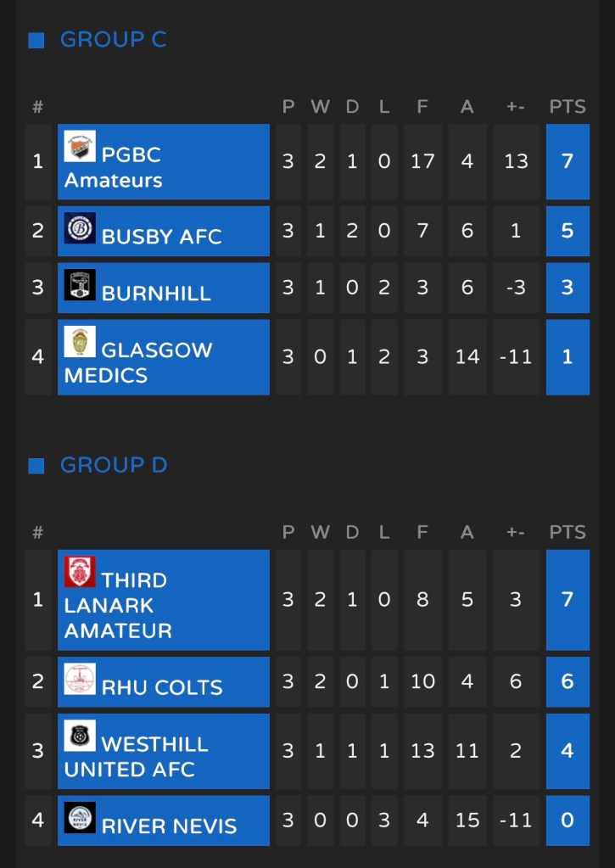The width and height of the screenshot is (615, 868).
Task: Click the GROUP D heading
Action: (114, 465)
